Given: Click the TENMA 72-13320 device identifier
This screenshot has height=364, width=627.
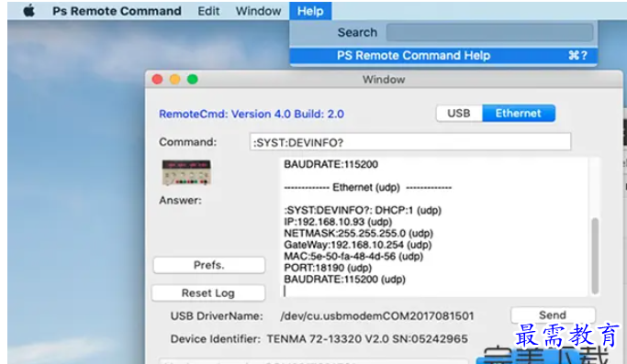Looking at the screenshot, I should (367, 339).
